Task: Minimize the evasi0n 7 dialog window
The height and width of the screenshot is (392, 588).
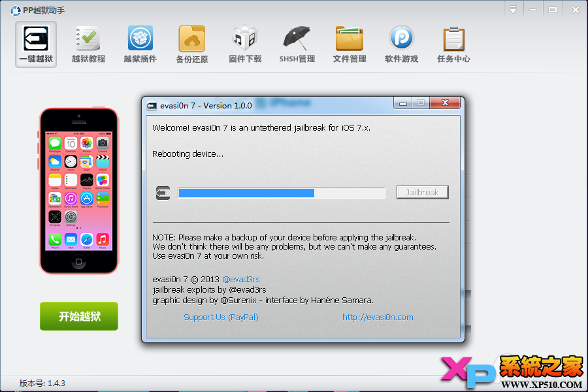Action: pos(403,103)
